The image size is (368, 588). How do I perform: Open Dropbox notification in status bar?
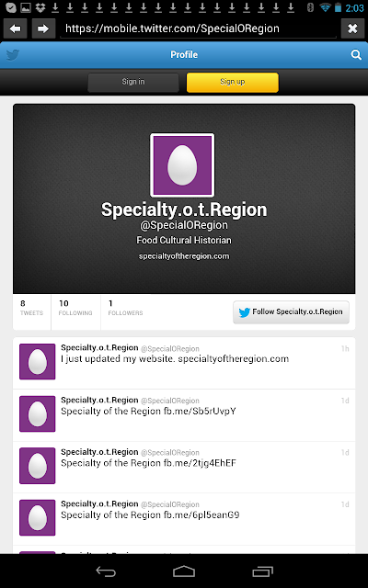click(x=40, y=7)
